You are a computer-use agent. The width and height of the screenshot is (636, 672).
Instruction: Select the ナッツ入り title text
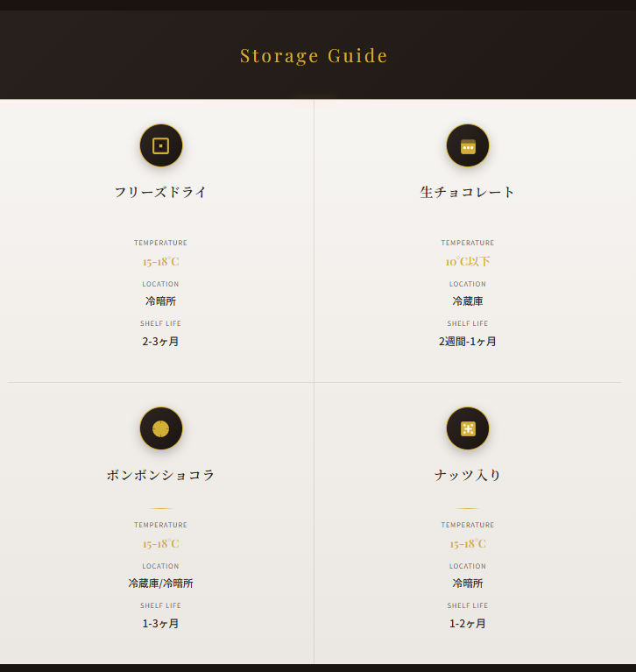468,475
